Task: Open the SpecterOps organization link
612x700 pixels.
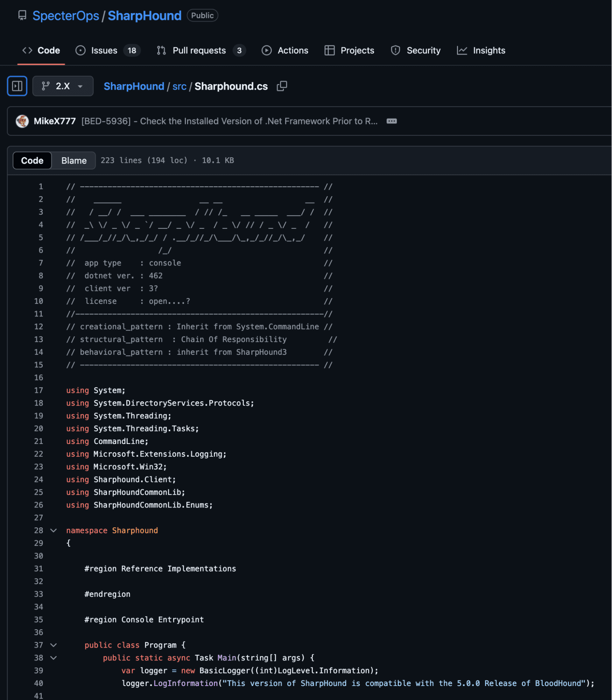Action: 66,16
